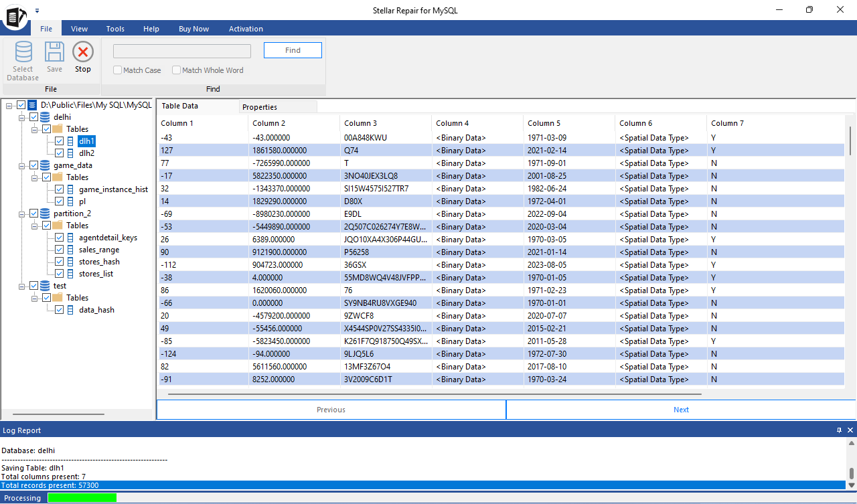Collapse the partition_2 database node
Viewport: 857px width, 504px height.
[22, 214]
